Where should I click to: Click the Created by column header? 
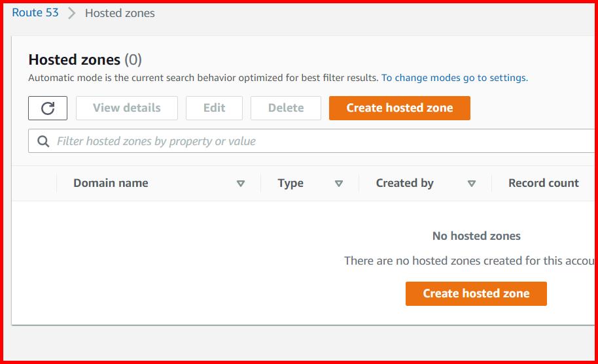[x=404, y=183]
